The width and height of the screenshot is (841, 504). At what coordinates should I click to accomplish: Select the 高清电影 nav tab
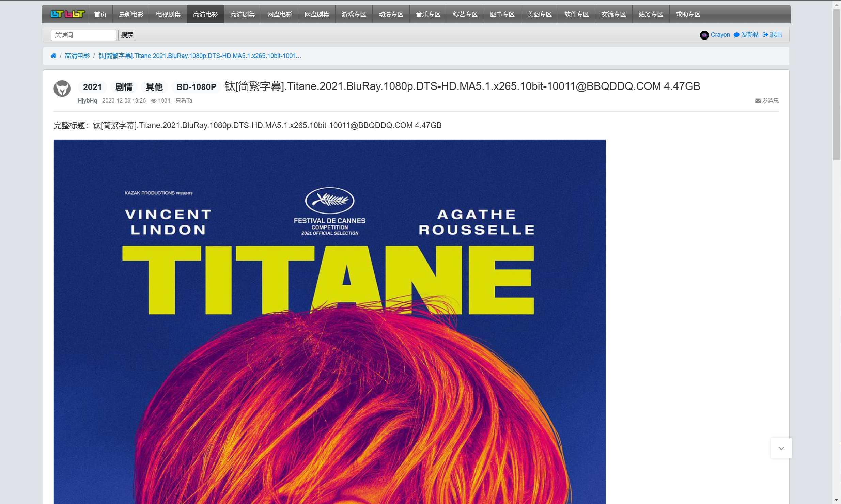(x=205, y=14)
